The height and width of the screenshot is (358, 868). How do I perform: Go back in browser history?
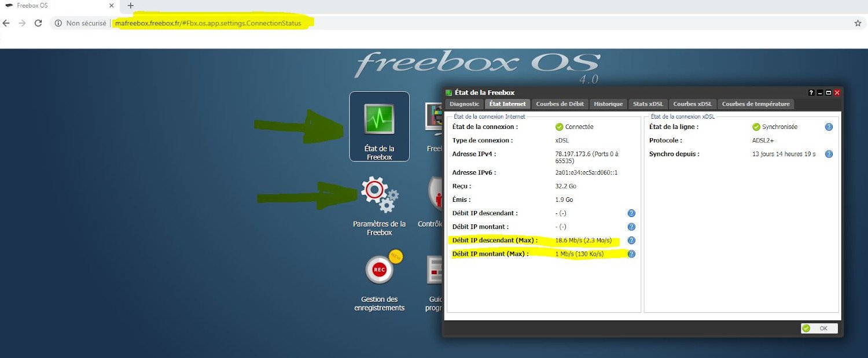[x=6, y=23]
